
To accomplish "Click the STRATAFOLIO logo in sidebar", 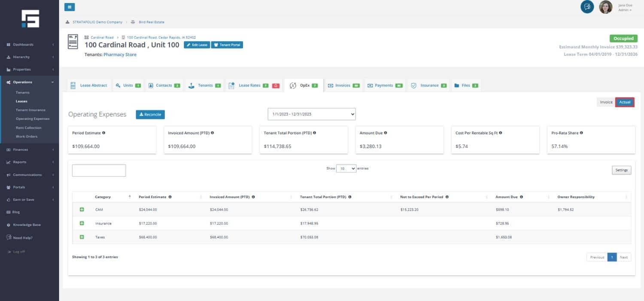I will 30,19.
